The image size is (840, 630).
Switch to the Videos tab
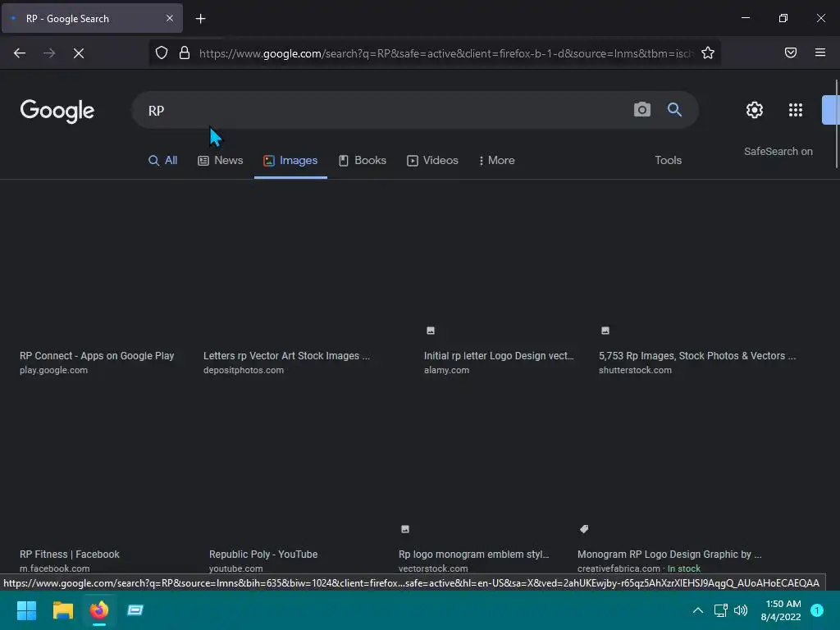tap(433, 160)
